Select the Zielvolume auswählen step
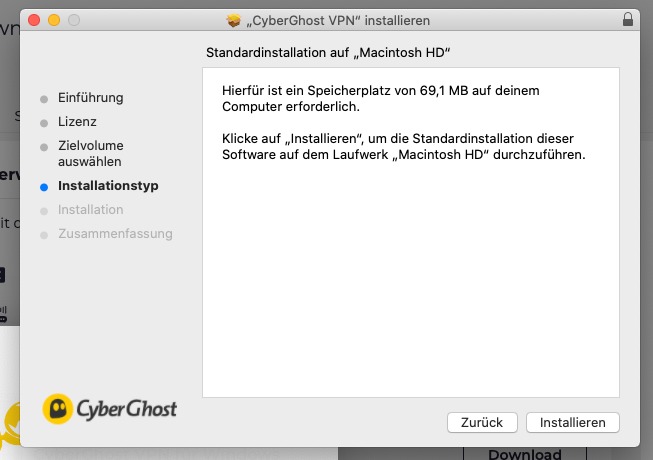Viewport: 653px width, 460px height. click(x=90, y=154)
